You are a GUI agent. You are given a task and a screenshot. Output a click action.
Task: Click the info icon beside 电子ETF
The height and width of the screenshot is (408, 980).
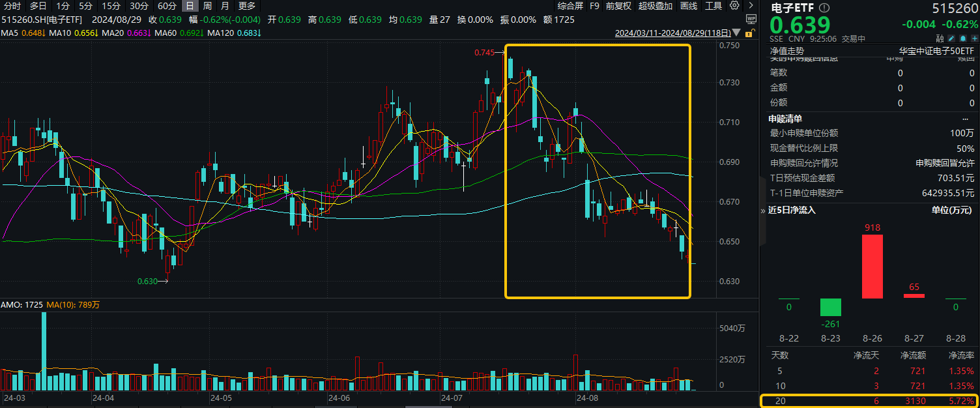825,8
